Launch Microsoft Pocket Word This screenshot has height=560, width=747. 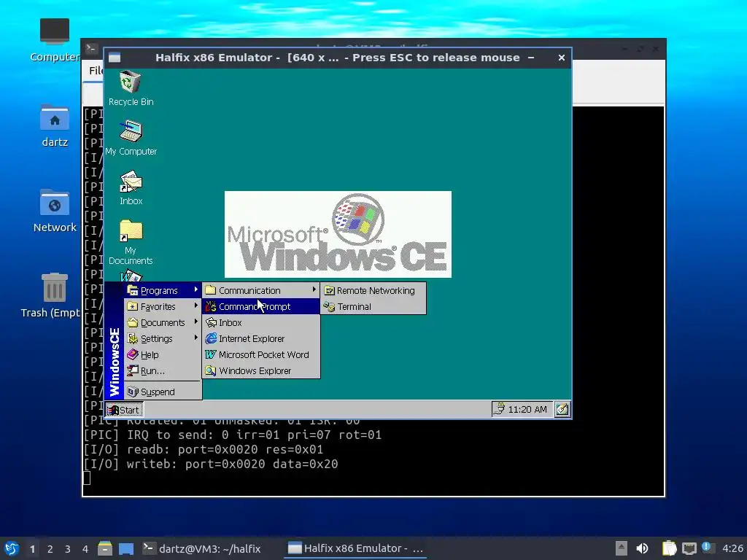[260, 355]
